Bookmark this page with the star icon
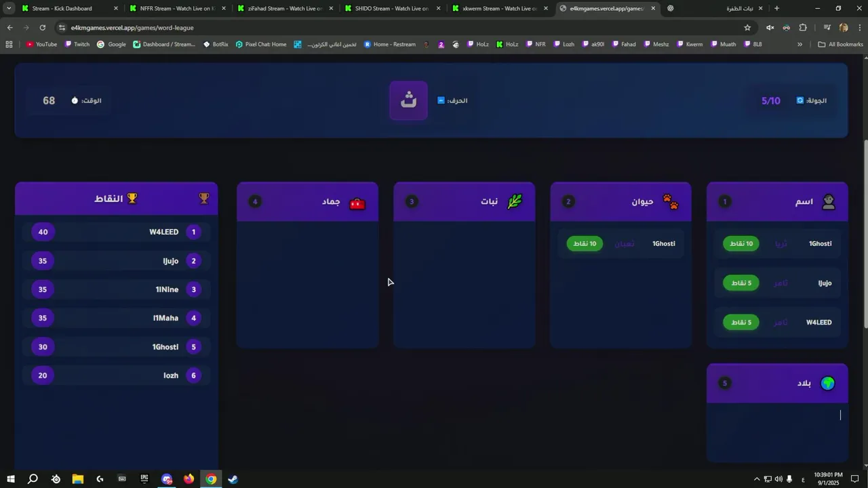This screenshot has width=868, height=488. (747, 28)
